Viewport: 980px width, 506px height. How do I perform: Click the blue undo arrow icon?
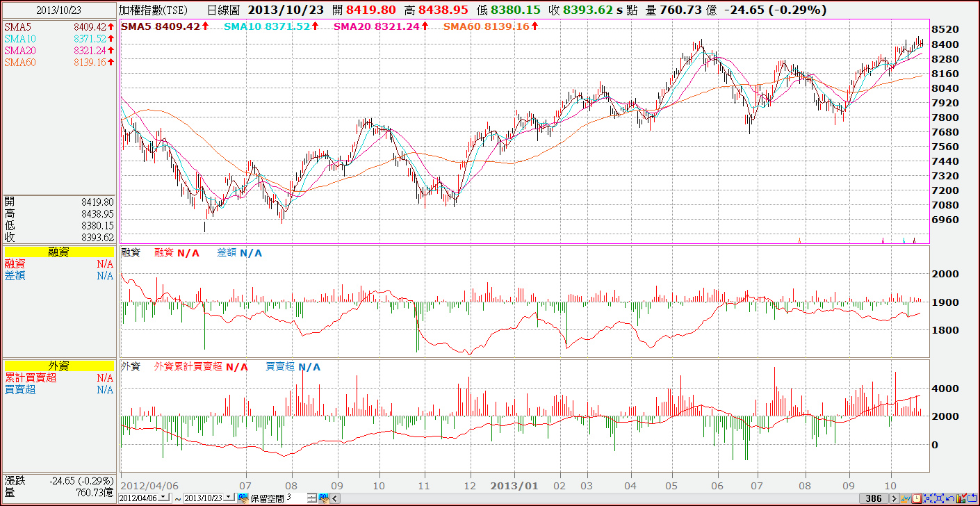[950, 498]
